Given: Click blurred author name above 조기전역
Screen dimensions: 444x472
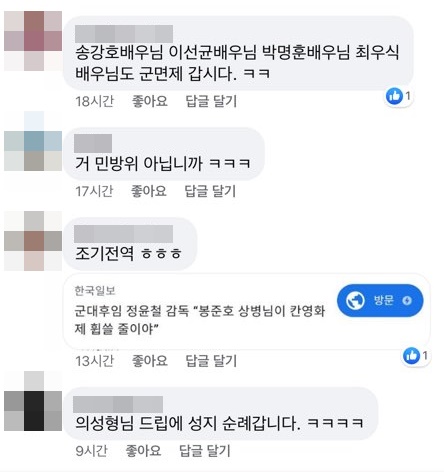Looking at the screenshot, I should 123,234.
